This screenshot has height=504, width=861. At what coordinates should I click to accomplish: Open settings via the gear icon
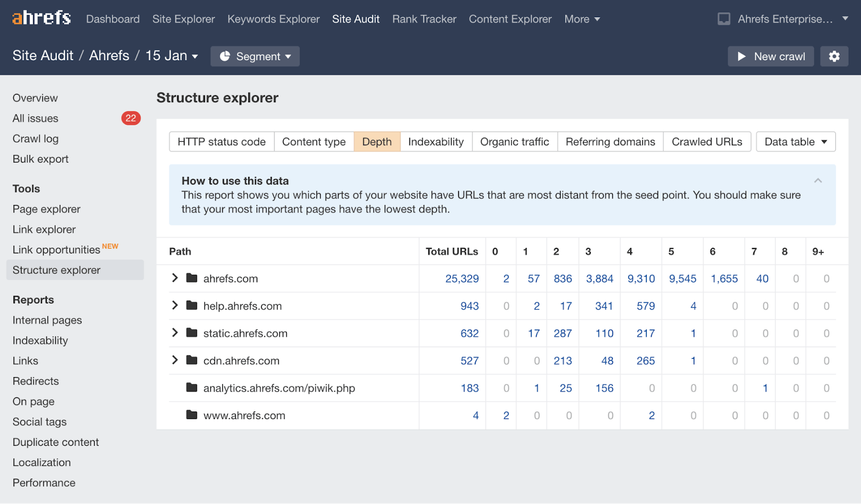click(834, 56)
